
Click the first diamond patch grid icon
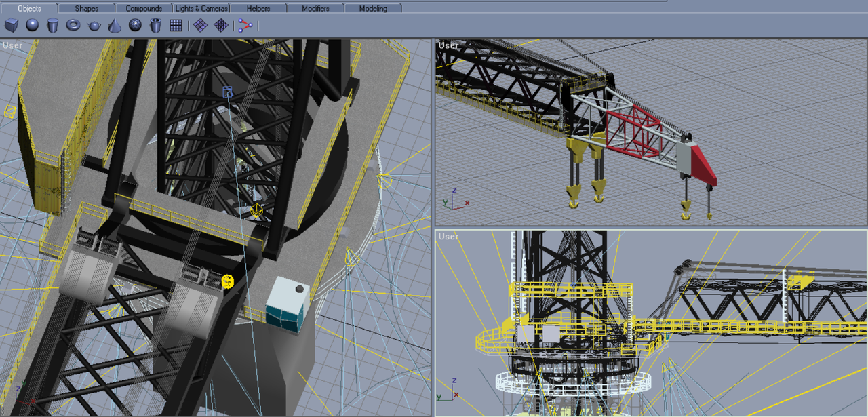[x=200, y=26]
